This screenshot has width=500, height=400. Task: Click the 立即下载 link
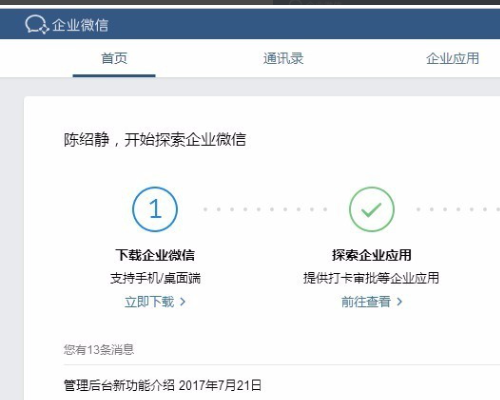[155, 302]
